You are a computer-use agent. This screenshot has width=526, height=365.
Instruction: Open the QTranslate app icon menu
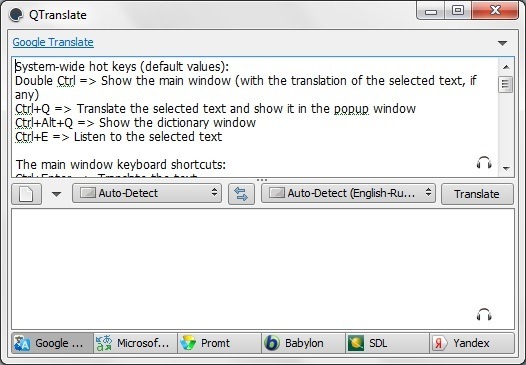(16, 15)
